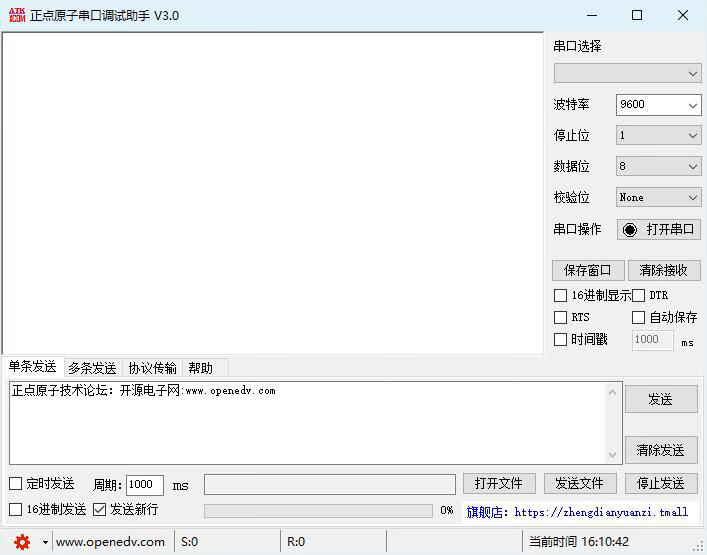Screen dimensions: 707x555
Task: Switch to the 单条发送 tab
Action: click(x=32, y=367)
